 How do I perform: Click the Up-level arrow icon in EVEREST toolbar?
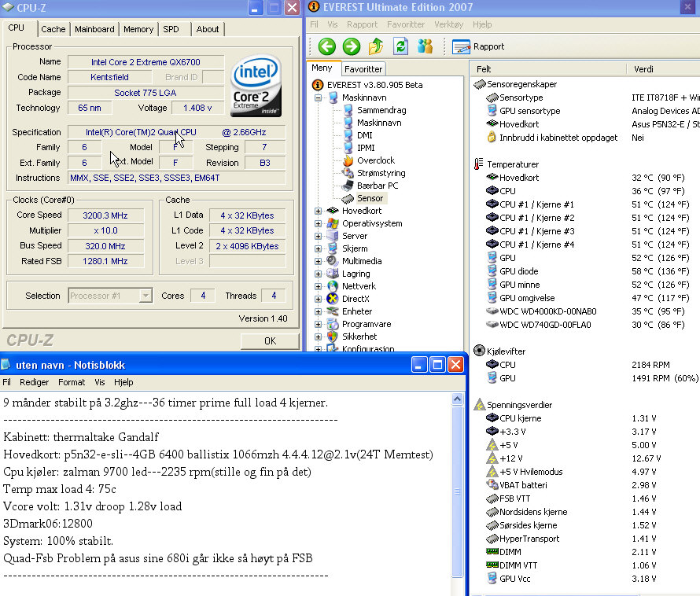[x=376, y=46]
